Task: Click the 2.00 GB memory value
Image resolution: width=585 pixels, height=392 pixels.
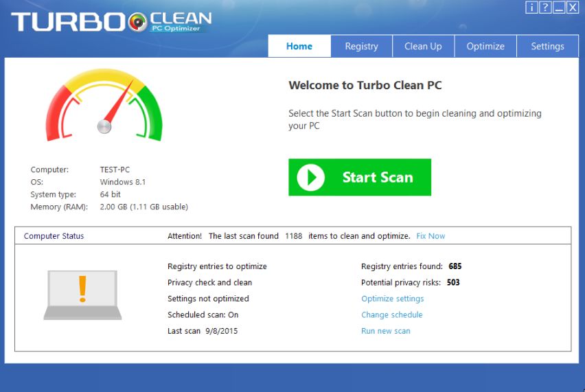Action: tap(144, 207)
